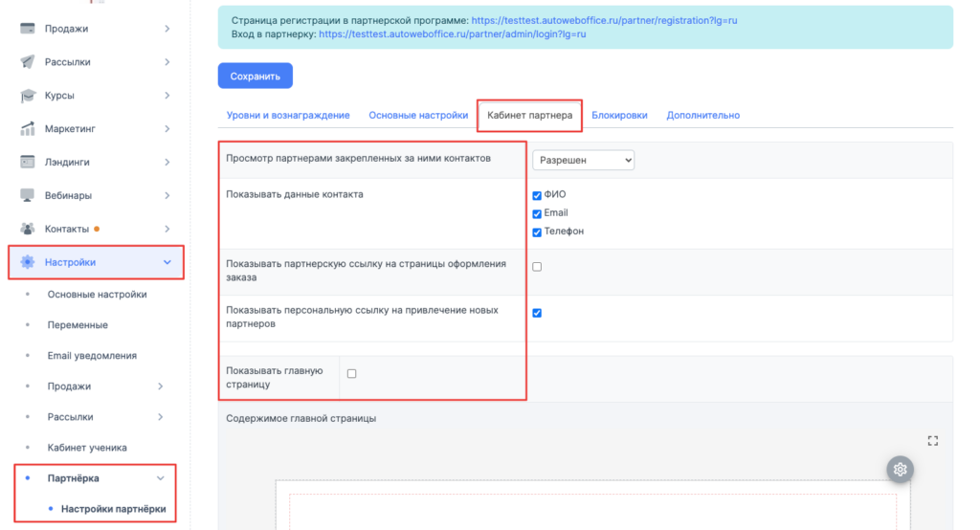Click the Курсы graduation cap icon
980x530 pixels.
coord(28,96)
